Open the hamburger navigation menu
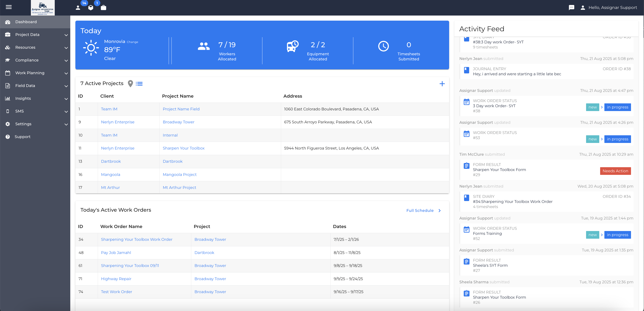The height and width of the screenshot is (311, 644). pyautogui.click(x=9, y=7)
